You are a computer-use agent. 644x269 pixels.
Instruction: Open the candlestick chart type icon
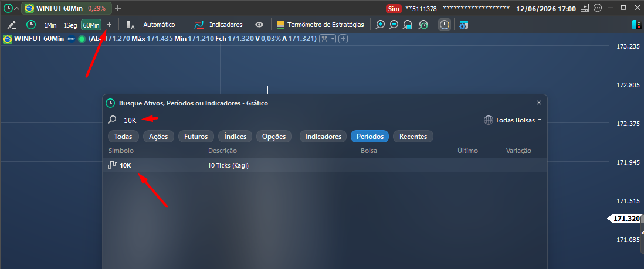point(130,25)
